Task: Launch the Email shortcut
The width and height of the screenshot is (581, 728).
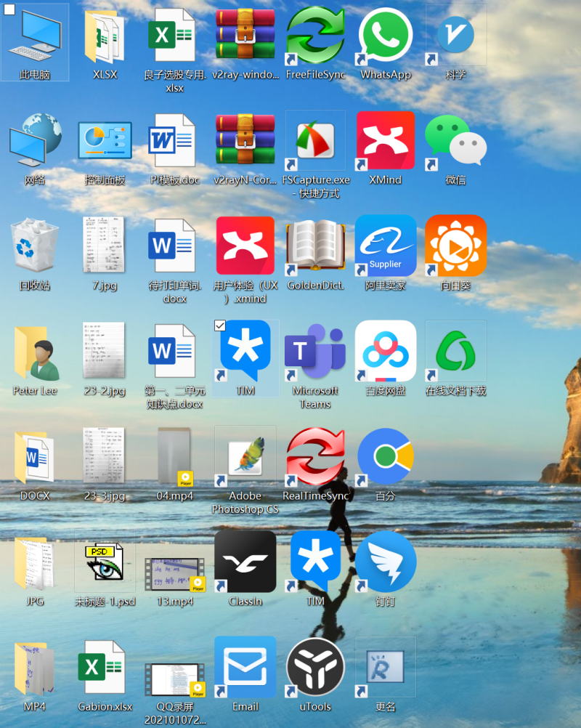Action: click(245, 668)
